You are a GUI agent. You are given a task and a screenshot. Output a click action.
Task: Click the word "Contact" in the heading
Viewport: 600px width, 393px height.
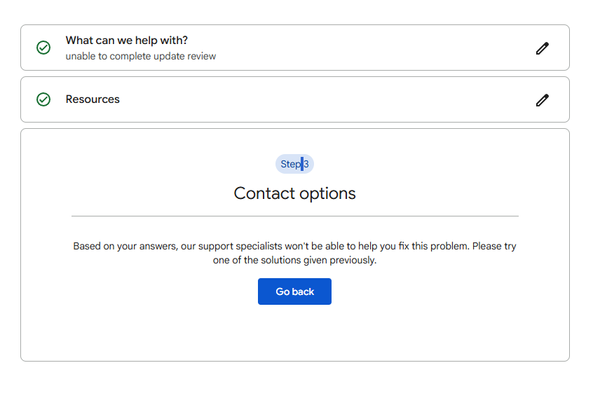click(264, 193)
